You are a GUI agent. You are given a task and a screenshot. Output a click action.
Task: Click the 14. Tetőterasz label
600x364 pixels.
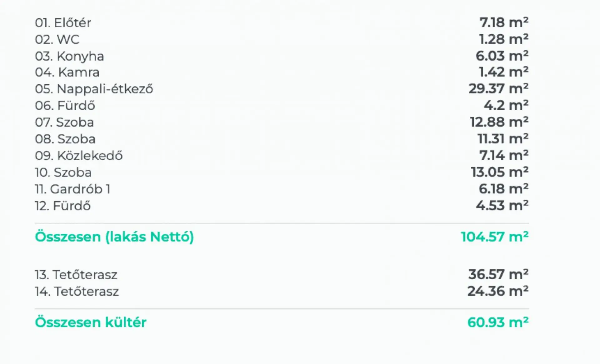click(x=77, y=292)
